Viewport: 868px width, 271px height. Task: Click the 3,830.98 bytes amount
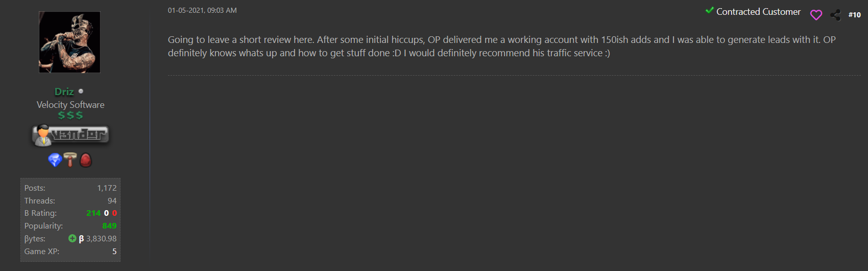(101, 239)
